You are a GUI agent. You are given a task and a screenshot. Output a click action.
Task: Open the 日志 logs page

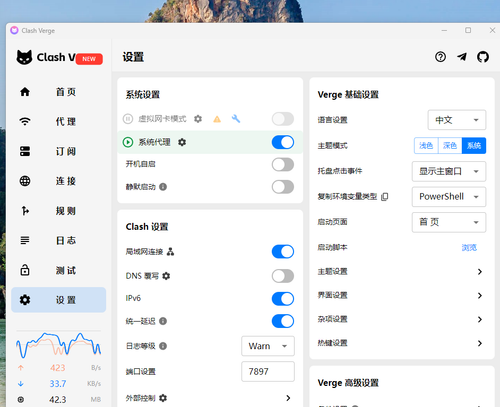[59, 240]
